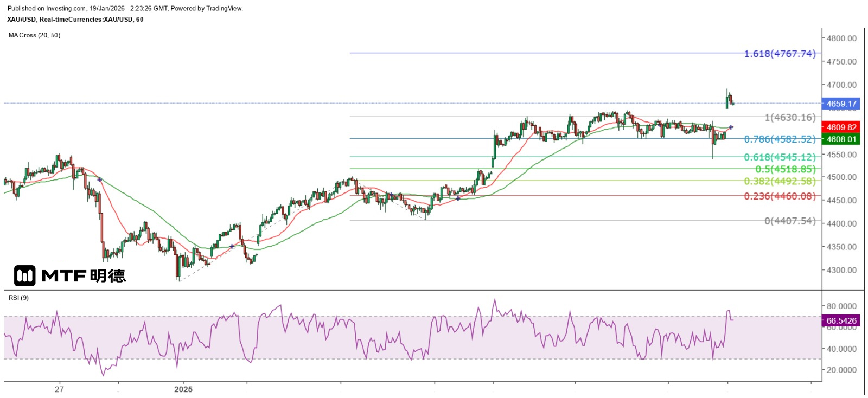Click the 1.618(4767.74) Fibonacci extension label

point(780,54)
